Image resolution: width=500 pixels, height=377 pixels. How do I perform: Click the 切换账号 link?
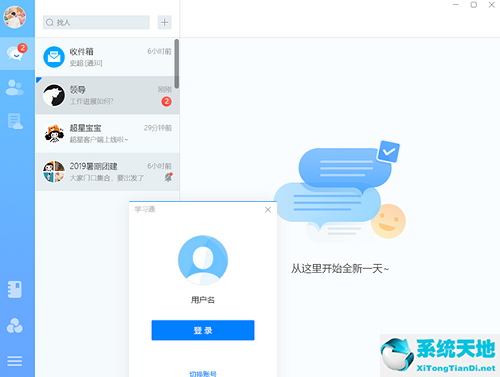coord(203,374)
